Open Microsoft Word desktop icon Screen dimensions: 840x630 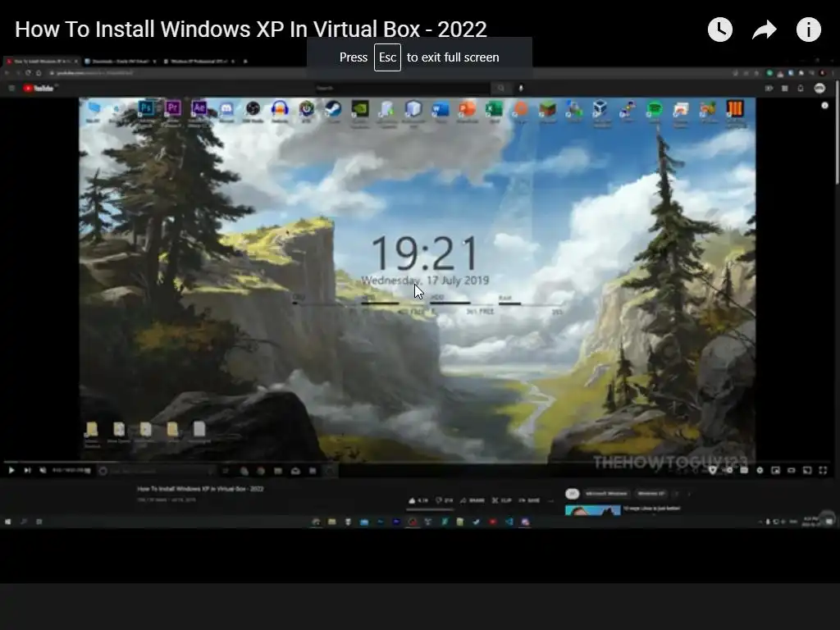click(441, 109)
